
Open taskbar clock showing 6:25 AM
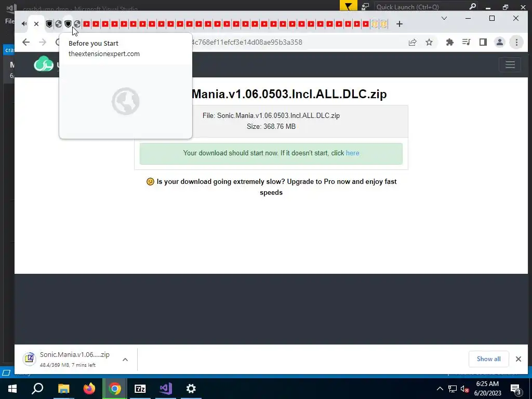tap(487, 389)
